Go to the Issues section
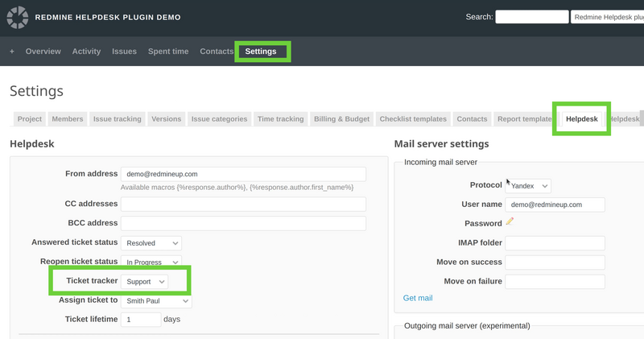This screenshot has height=339, width=644. click(124, 52)
